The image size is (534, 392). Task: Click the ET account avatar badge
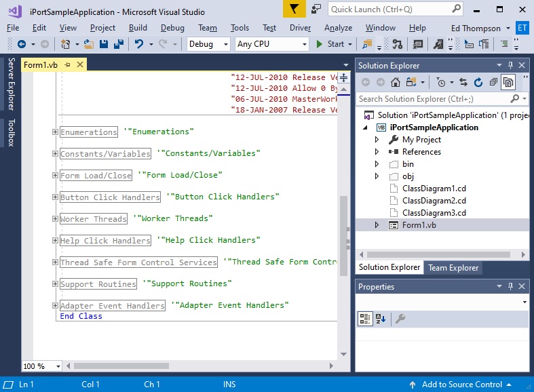tap(522, 28)
